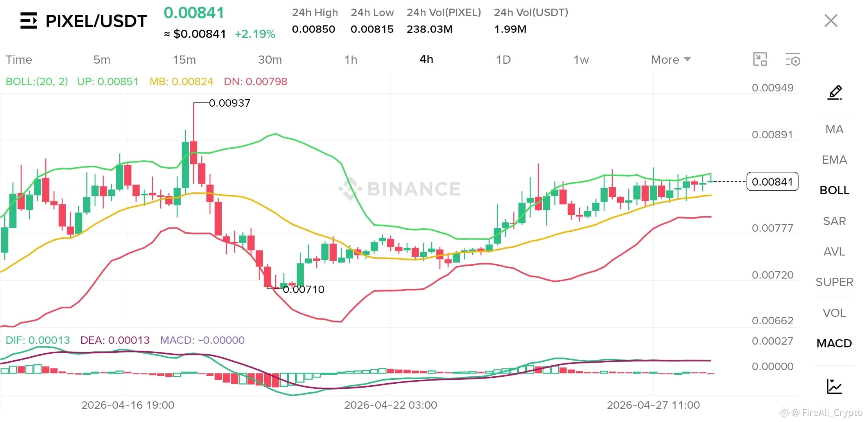Click the 0.00710 low price marker
Screen dimensions: 868x422
(303, 289)
